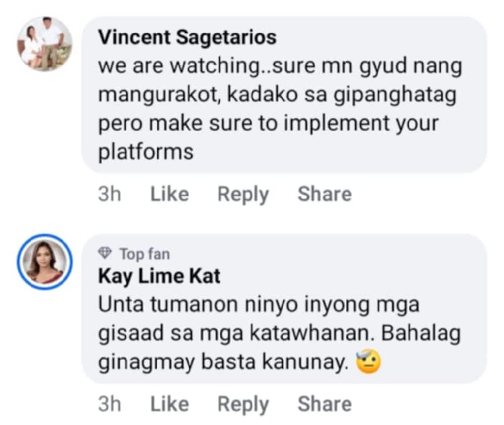The height and width of the screenshot is (425, 504).
Task: Share Vincent Sagetarios' comment
Action: 324,194
